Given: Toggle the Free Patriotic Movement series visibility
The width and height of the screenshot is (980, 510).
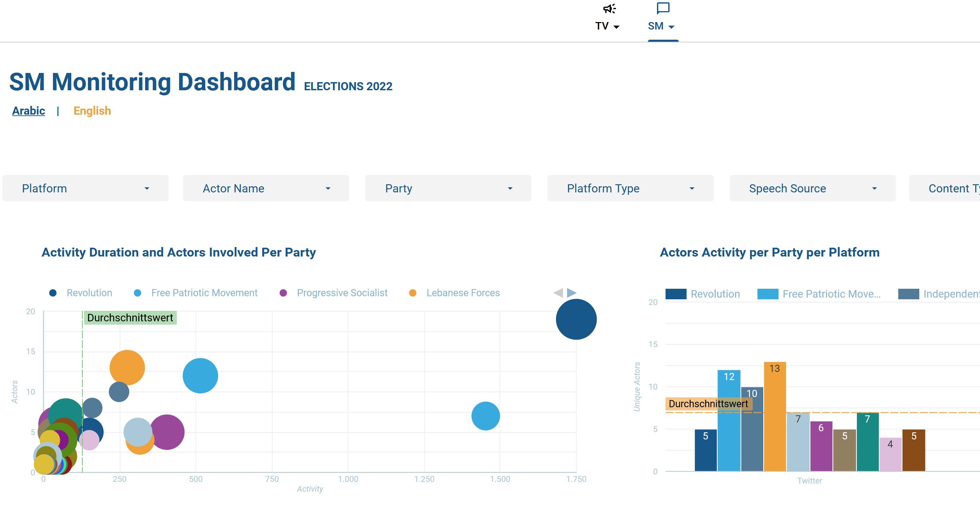Looking at the screenshot, I should click(x=138, y=293).
